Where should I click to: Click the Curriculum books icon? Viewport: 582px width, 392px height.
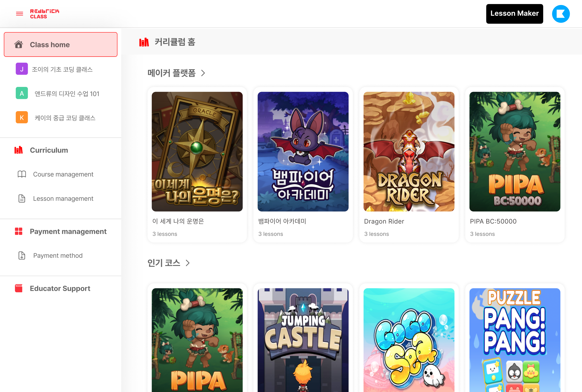pyautogui.click(x=19, y=150)
